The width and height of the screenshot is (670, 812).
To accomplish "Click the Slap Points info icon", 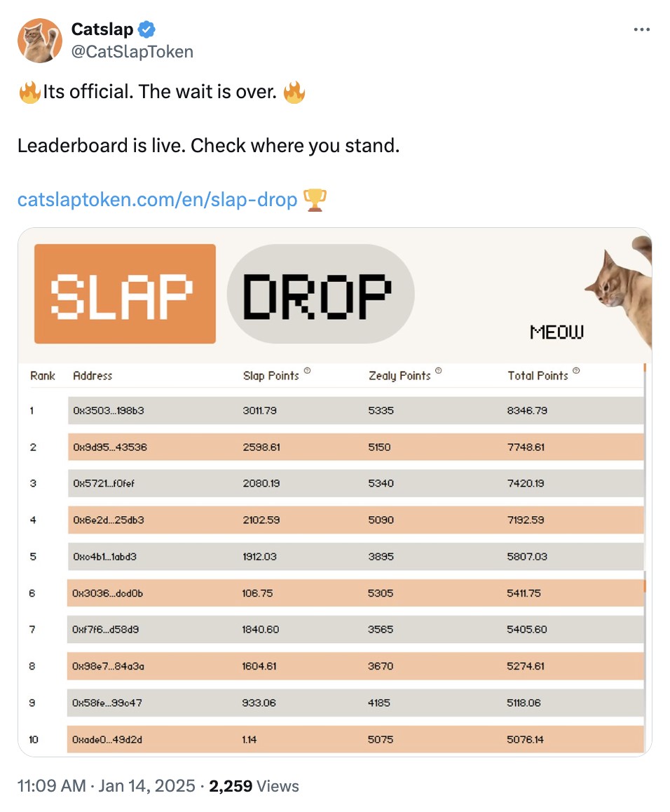I will point(307,370).
